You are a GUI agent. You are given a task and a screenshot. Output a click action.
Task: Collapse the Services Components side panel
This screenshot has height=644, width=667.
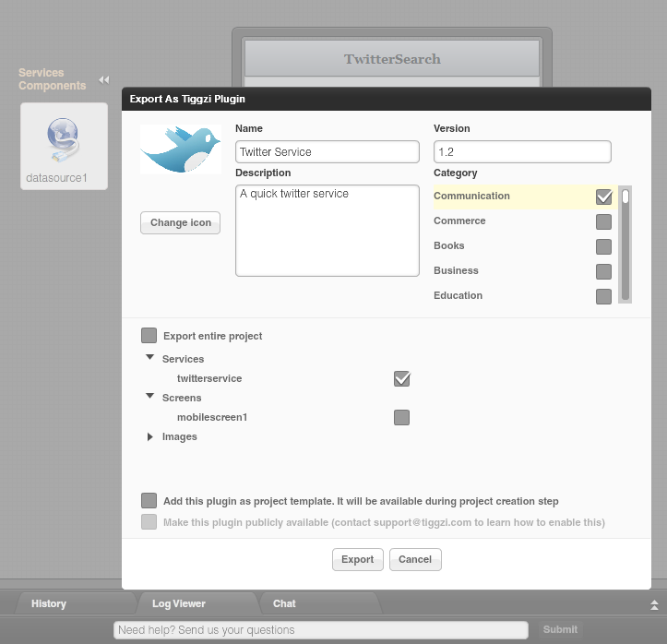pos(104,79)
